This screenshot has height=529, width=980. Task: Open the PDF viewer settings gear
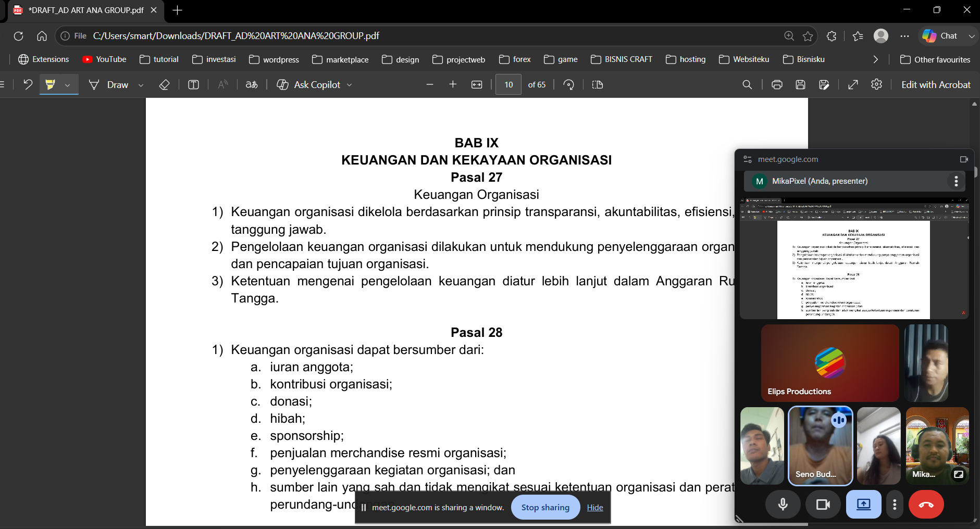click(877, 84)
